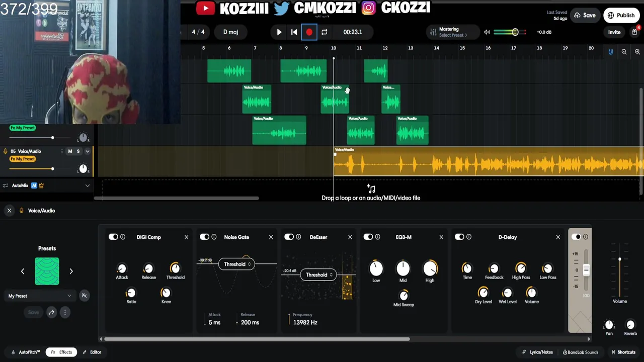Toggle the last partially visible effect
The height and width of the screenshot is (362, 644).
tap(576, 237)
